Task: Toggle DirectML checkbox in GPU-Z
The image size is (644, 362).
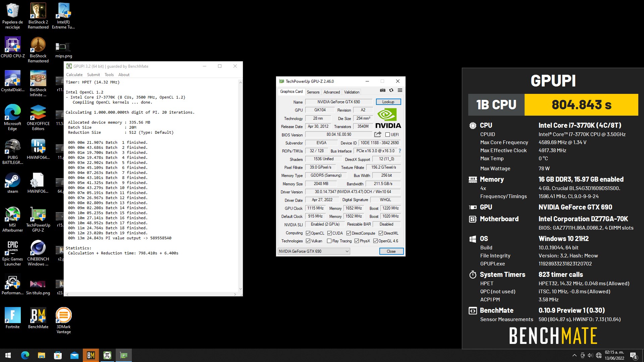Action: click(381, 233)
